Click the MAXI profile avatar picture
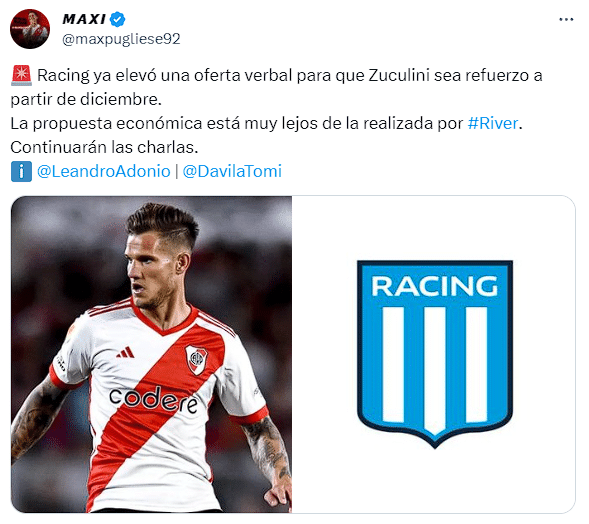 (30, 29)
